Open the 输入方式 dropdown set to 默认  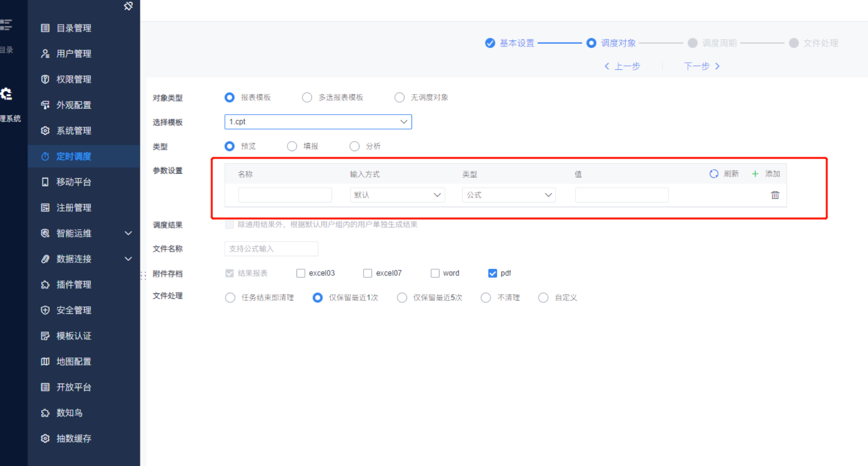pyautogui.click(x=397, y=195)
